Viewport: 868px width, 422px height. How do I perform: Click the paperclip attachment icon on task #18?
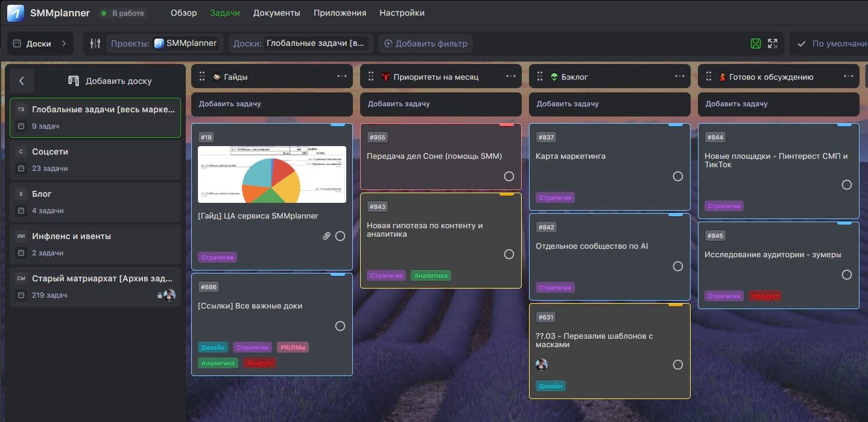326,236
